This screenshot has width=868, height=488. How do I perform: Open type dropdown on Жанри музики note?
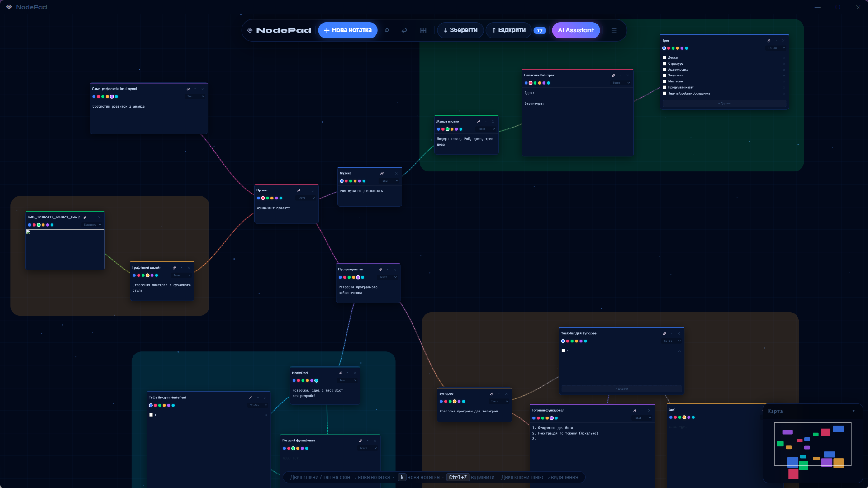pos(487,129)
